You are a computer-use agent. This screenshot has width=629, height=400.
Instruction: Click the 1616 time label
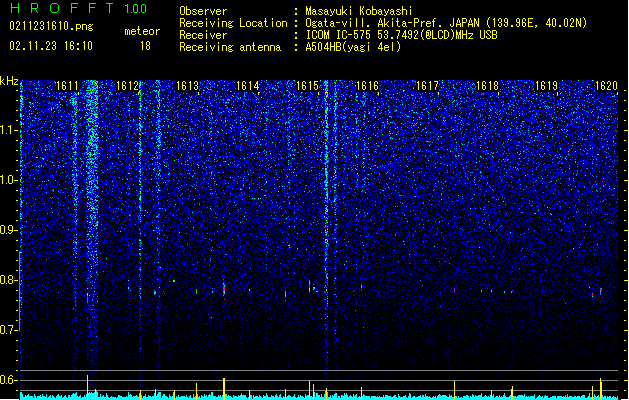pyautogui.click(x=367, y=86)
